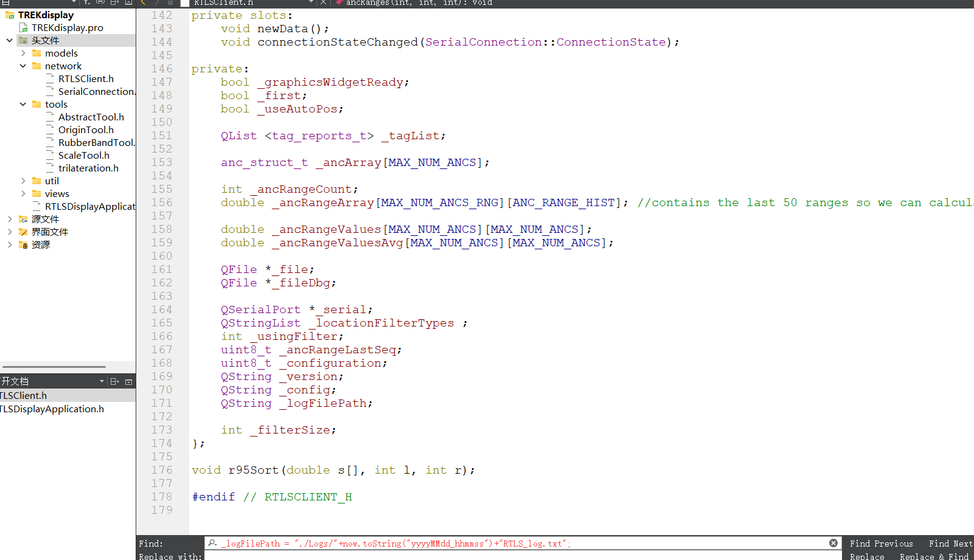Collapse the tools folder
This screenshot has height=560, width=974.
pyautogui.click(x=23, y=105)
